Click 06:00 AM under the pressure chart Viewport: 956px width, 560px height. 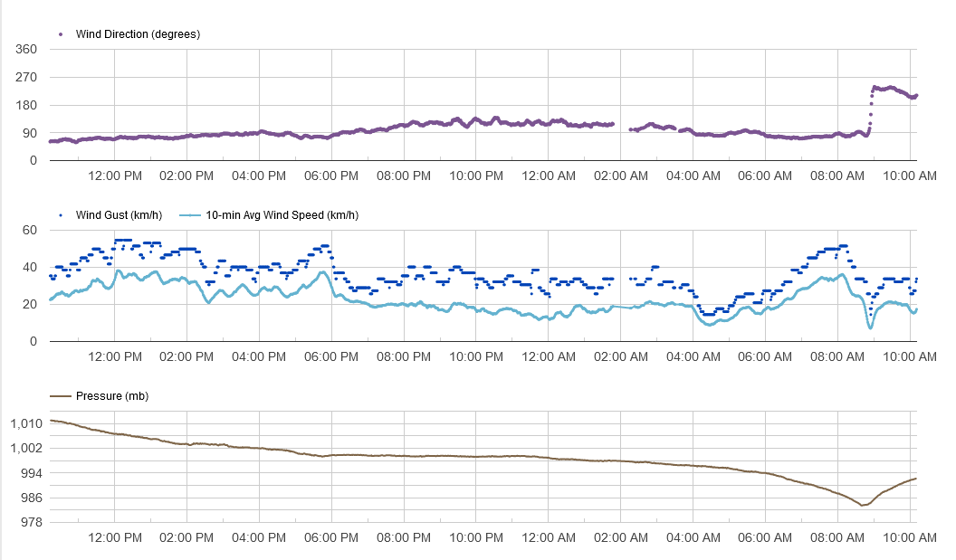(x=765, y=538)
